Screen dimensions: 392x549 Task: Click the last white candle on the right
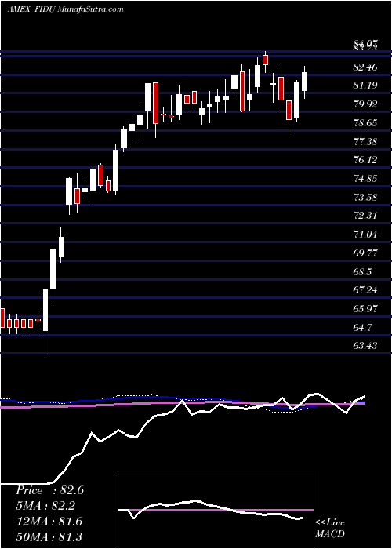click(305, 82)
